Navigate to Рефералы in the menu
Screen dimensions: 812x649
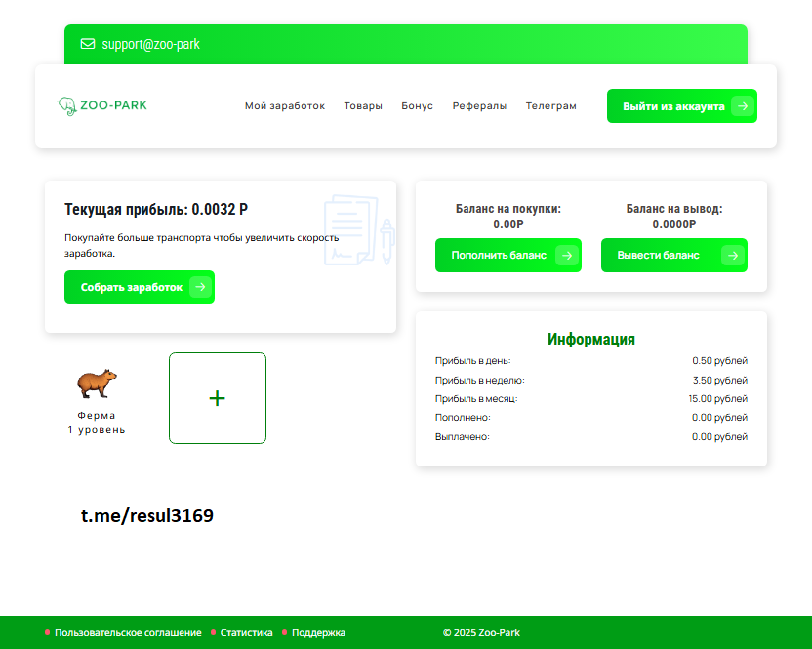(x=479, y=106)
